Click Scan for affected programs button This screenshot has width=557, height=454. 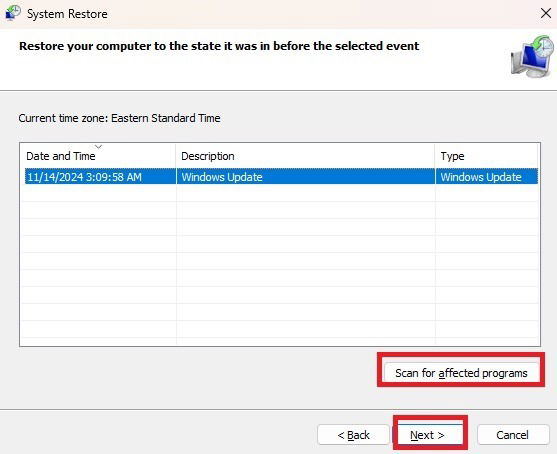pyautogui.click(x=461, y=373)
